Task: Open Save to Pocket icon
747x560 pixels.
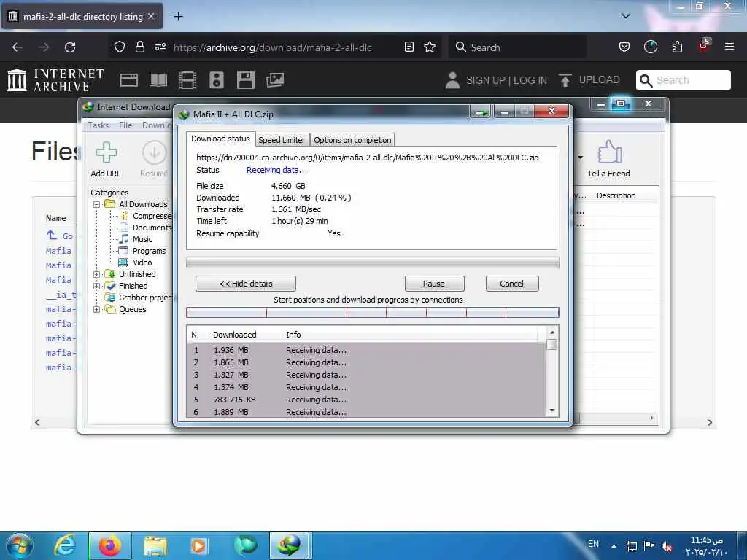Action: 624,47
